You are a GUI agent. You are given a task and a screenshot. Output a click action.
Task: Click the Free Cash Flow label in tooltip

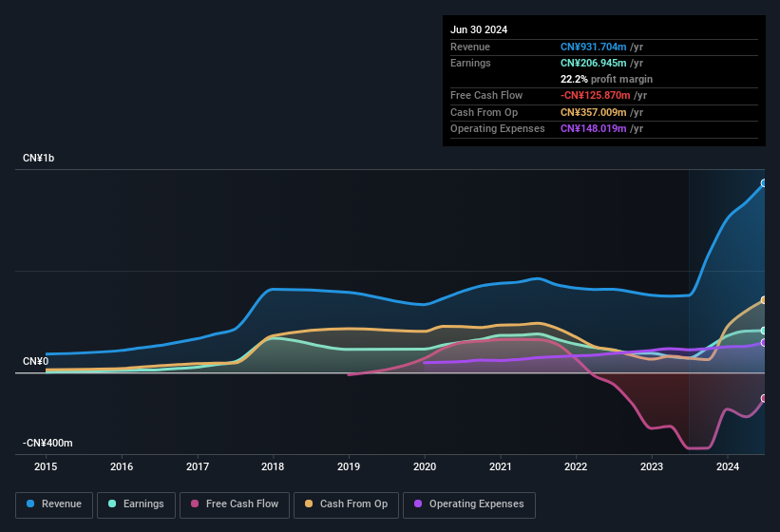coord(486,95)
